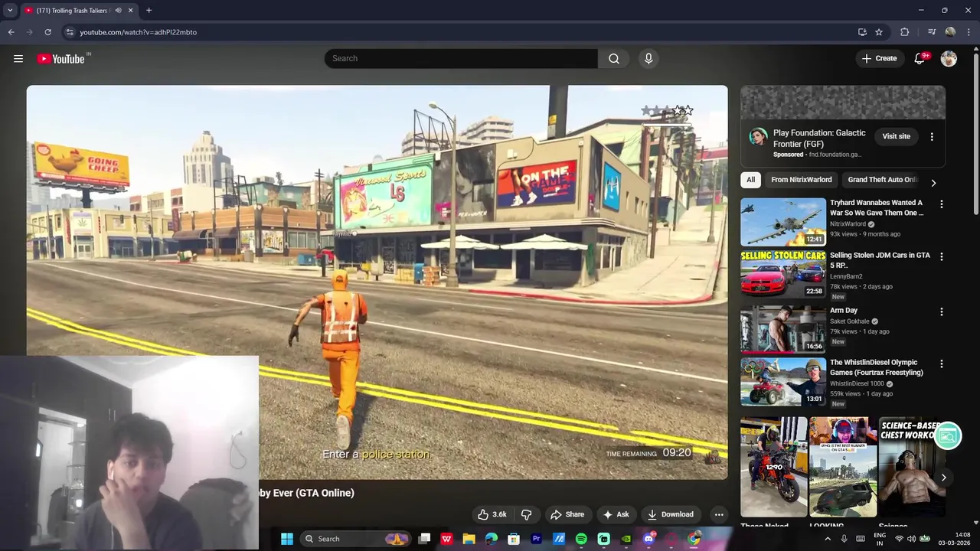Image resolution: width=980 pixels, height=551 pixels.
Task: View site information icon in address bar
Action: (x=70, y=32)
